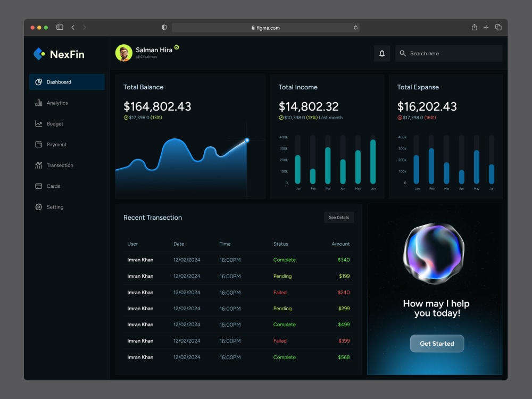Click the Total Balance amount $164,802.43

pyautogui.click(x=157, y=106)
